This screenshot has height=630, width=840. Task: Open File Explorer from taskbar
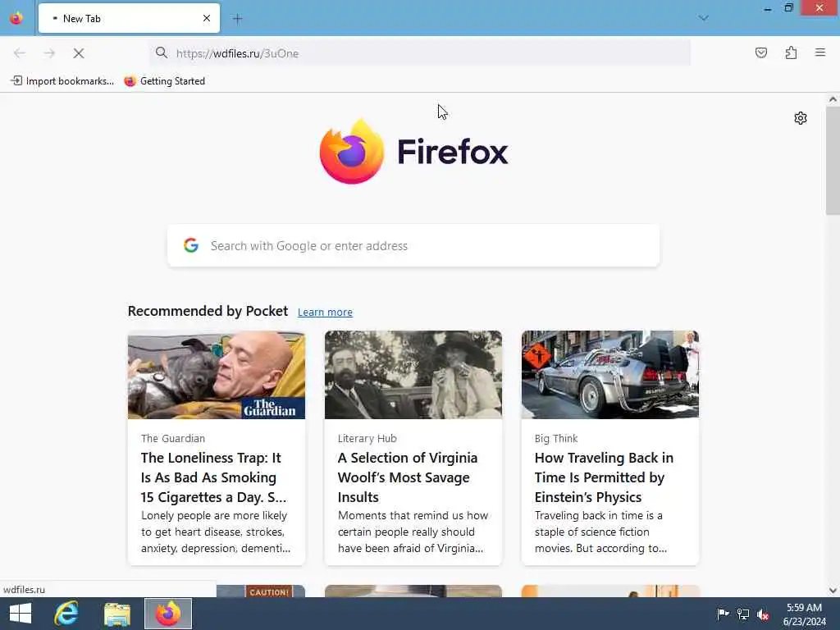(x=117, y=614)
